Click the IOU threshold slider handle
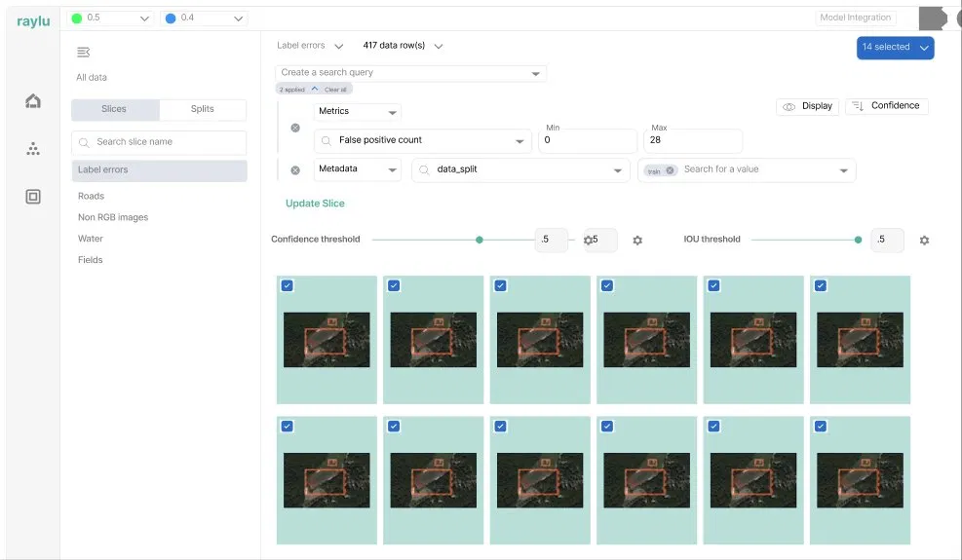The width and height of the screenshot is (962, 560). point(858,240)
